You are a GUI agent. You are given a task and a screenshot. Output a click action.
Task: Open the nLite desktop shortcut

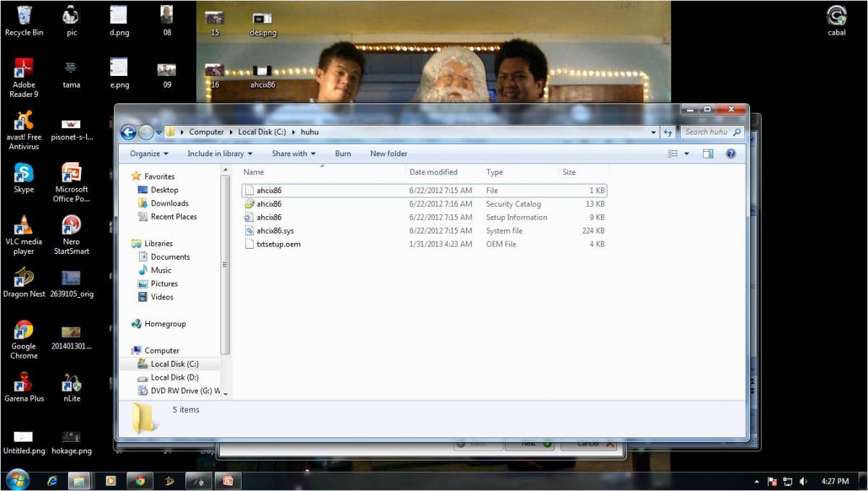click(72, 387)
